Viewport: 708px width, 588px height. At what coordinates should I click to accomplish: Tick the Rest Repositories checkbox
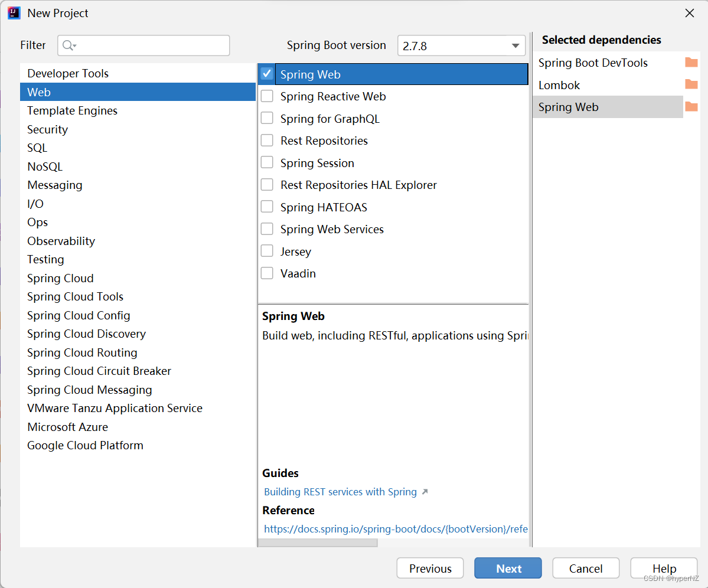pyautogui.click(x=267, y=141)
